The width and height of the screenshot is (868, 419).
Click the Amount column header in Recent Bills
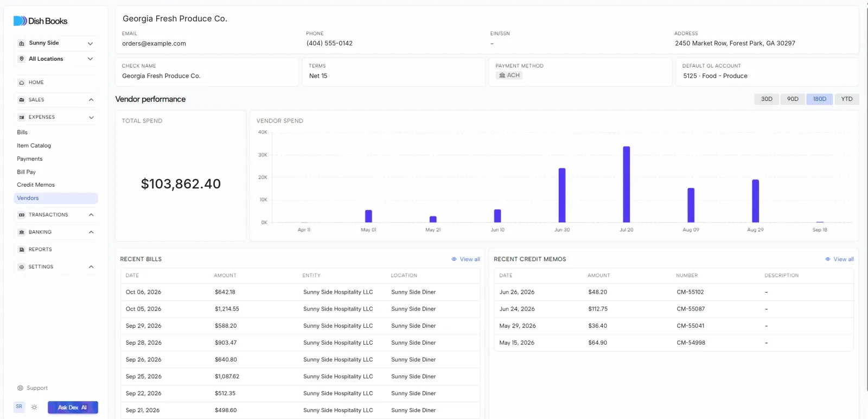pyautogui.click(x=225, y=276)
